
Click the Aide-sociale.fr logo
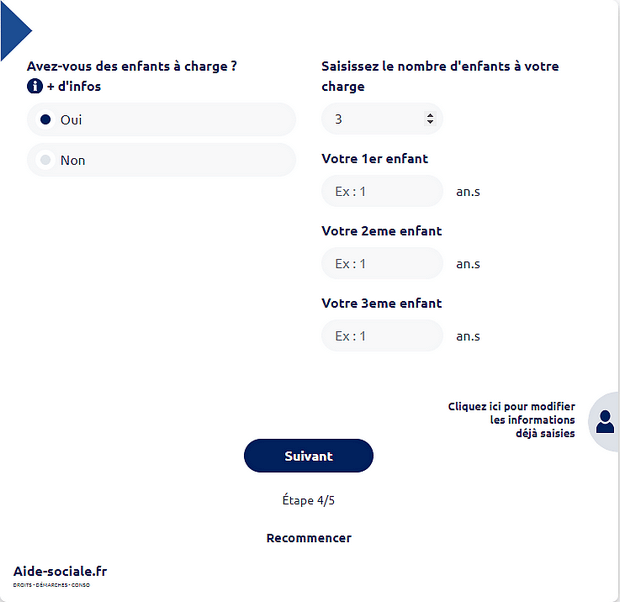60,574
